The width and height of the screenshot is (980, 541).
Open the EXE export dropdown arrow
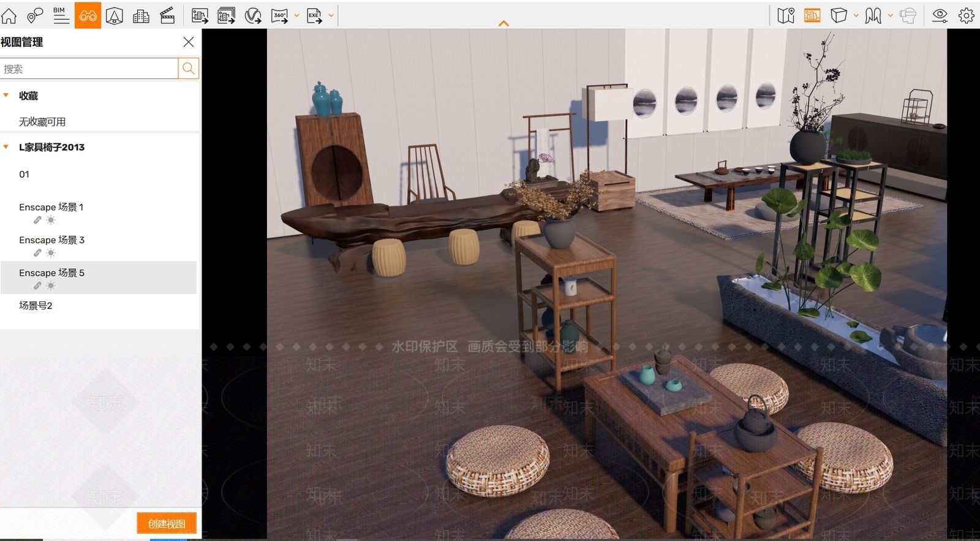point(331,15)
